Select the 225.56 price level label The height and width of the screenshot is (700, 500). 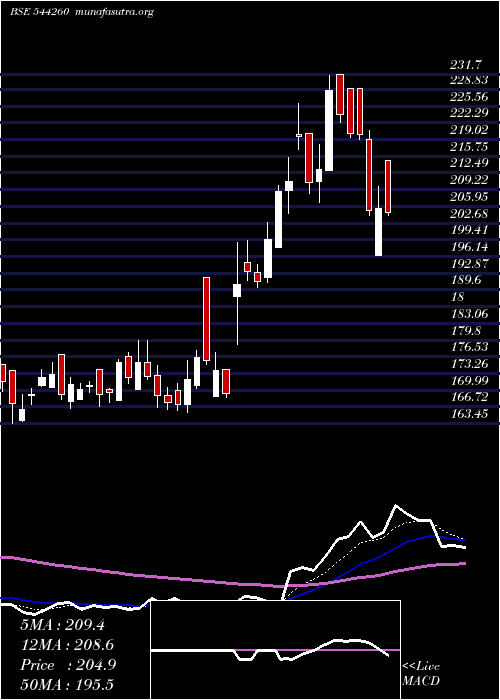pyautogui.click(x=469, y=96)
